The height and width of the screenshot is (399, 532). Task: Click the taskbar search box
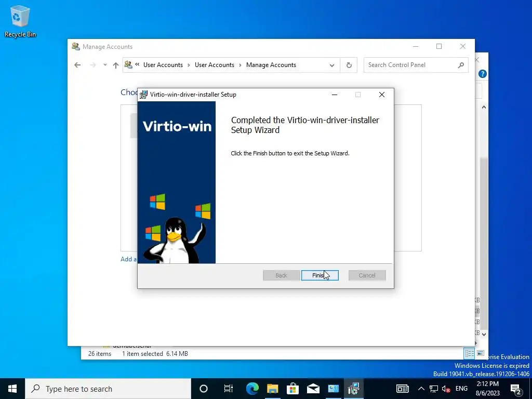click(x=108, y=389)
